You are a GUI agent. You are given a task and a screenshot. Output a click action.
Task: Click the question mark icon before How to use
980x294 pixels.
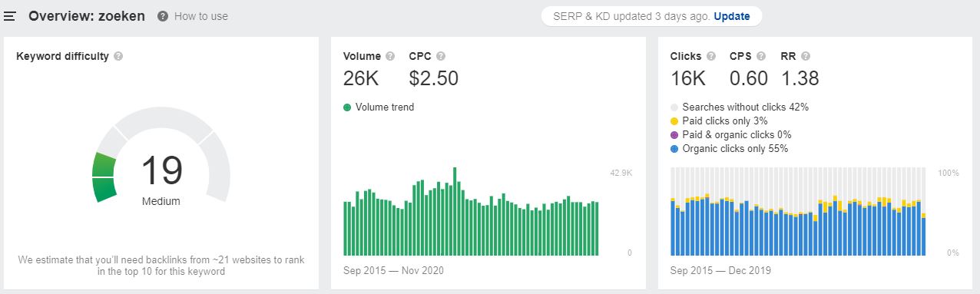tap(163, 16)
